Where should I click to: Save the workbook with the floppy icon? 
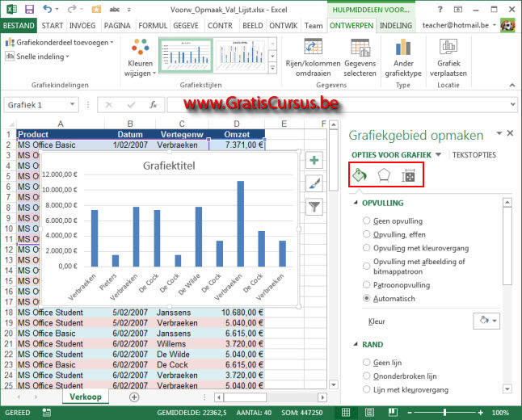[x=30, y=9]
